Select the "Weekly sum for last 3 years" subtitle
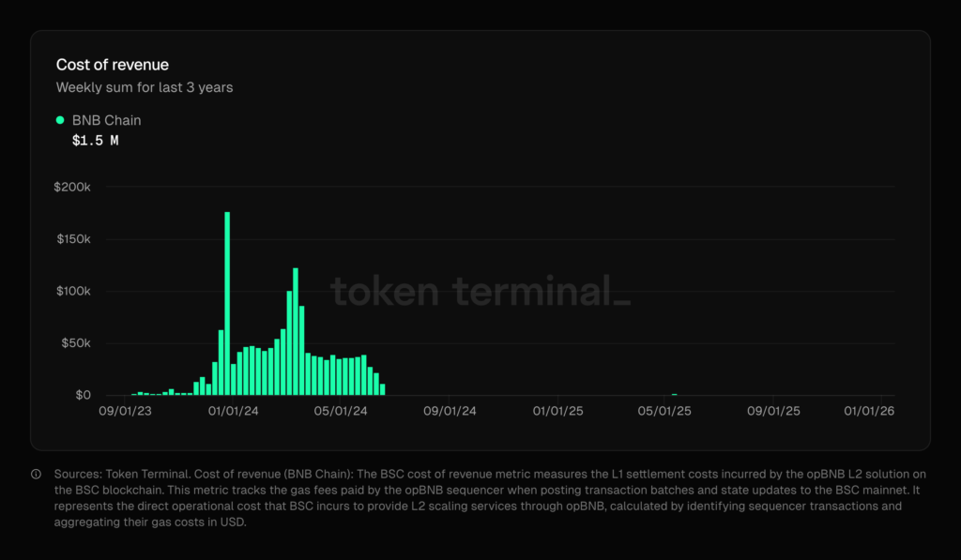The height and width of the screenshot is (560, 961). pyautogui.click(x=145, y=87)
